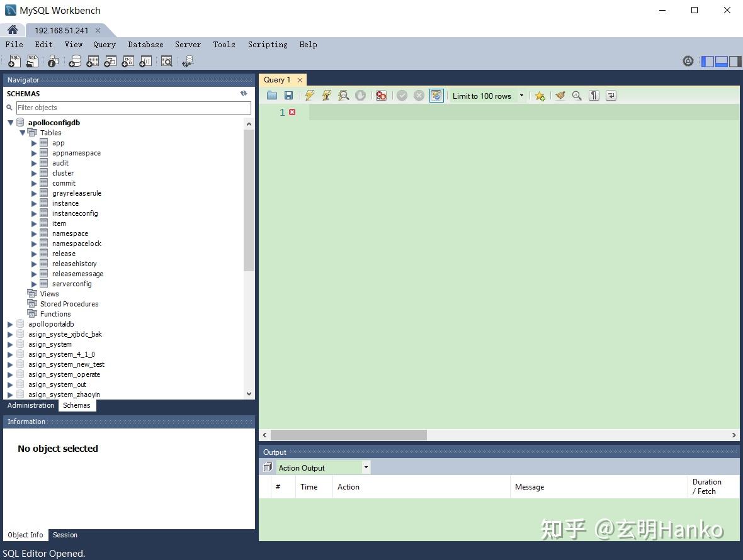Screen dimensions: 743x560
Task: Collapse the Tables folder
Action: click(22, 133)
